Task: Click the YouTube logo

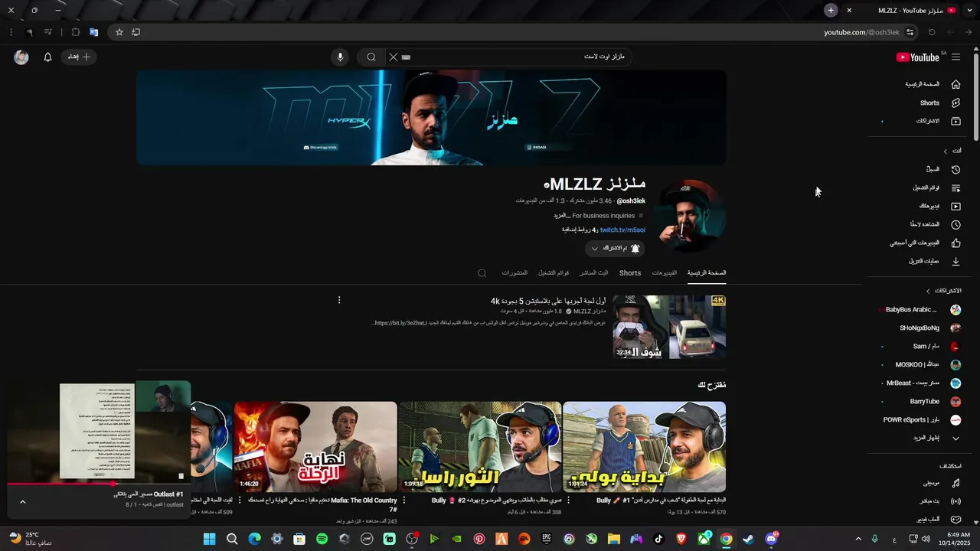Action: point(917,57)
